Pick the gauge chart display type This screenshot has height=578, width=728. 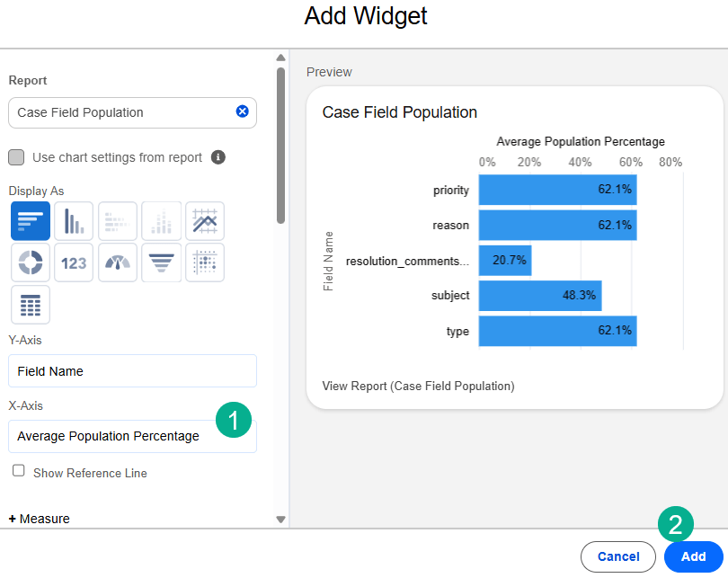click(x=118, y=262)
